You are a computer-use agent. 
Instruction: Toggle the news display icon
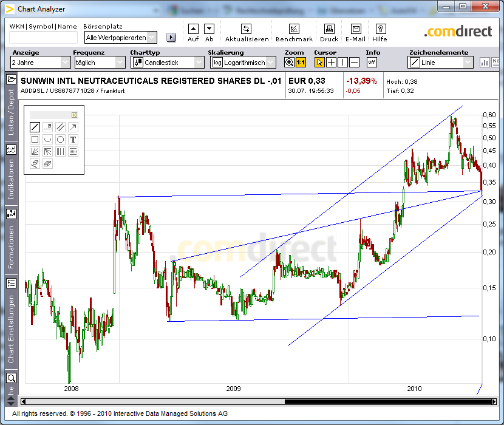pos(495,63)
